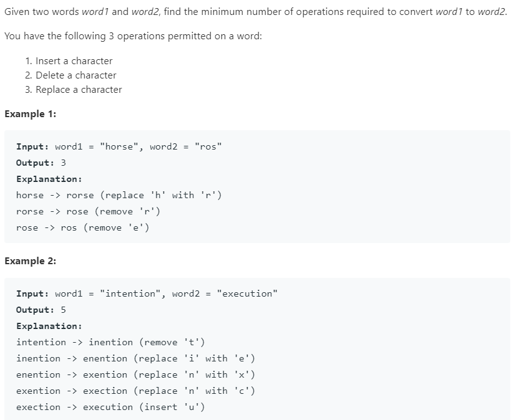Viewport: 514px width, 420px height.
Task: Click the 'exention -> exection' step line
Action: [135, 391]
